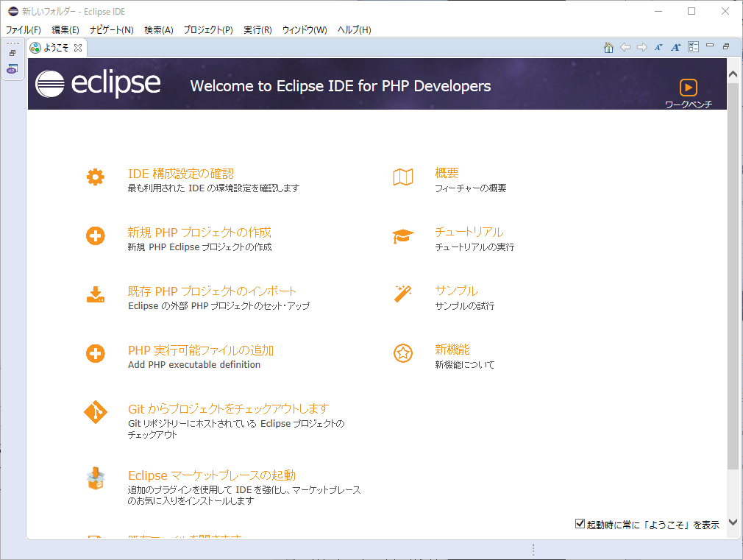Open the サンプル link

[x=456, y=291]
